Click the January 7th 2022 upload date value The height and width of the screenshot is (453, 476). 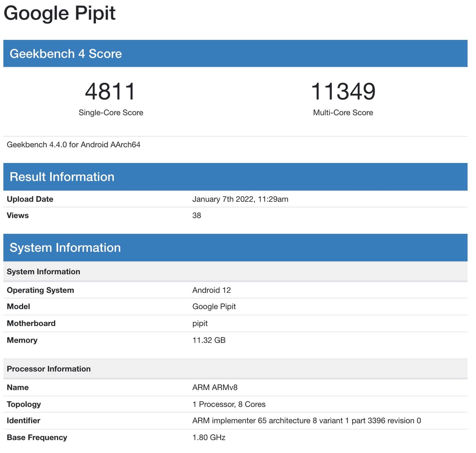coord(240,199)
